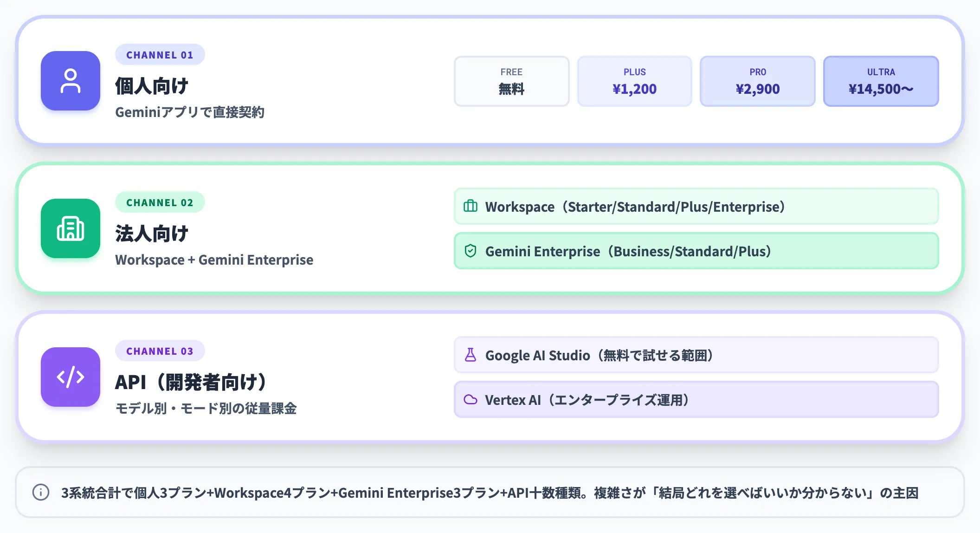Click the person icon for 個人向け
The width and height of the screenshot is (980, 533).
(71, 81)
